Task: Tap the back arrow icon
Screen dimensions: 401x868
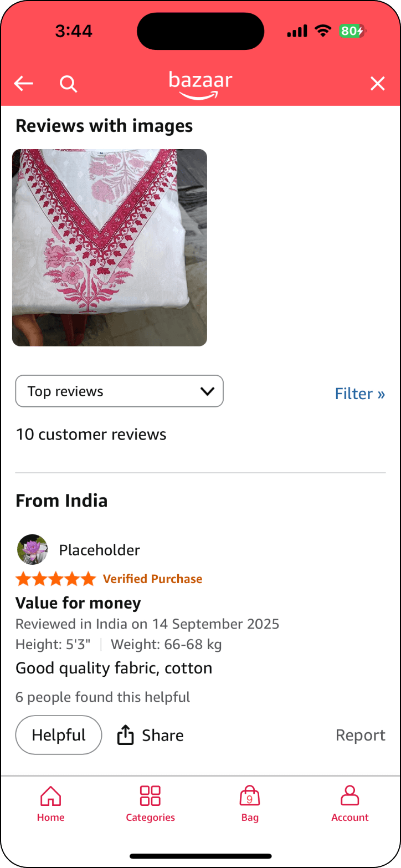Action: 23,84
